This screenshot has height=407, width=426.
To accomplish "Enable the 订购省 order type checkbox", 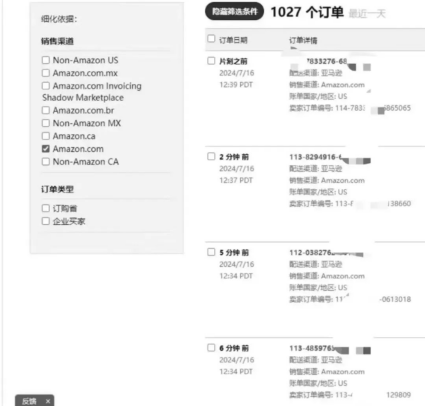I will click(46, 208).
